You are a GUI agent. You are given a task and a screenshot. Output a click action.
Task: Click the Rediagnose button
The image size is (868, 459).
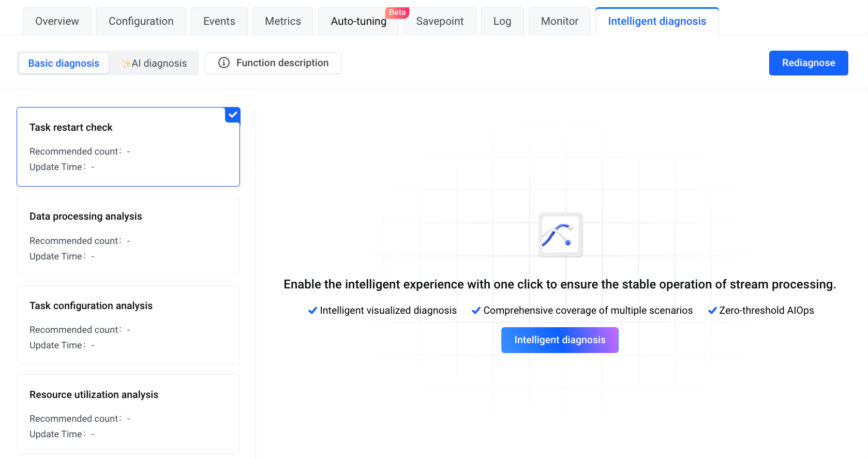pos(809,63)
